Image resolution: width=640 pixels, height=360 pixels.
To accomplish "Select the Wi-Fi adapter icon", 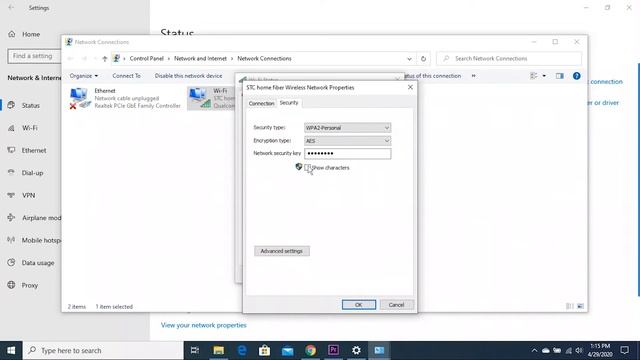I will click(200, 98).
